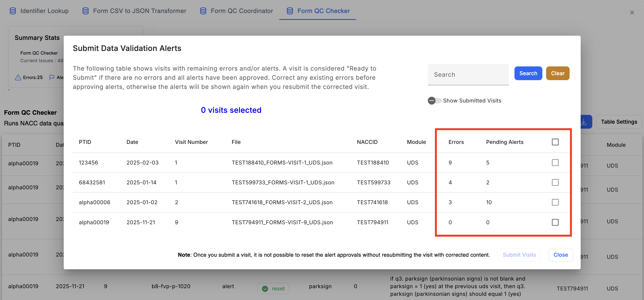Image resolution: width=644 pixels, height=300 pixels.
Task: Click the Errors warning triangle icon
Action: [x=18, y=77]
